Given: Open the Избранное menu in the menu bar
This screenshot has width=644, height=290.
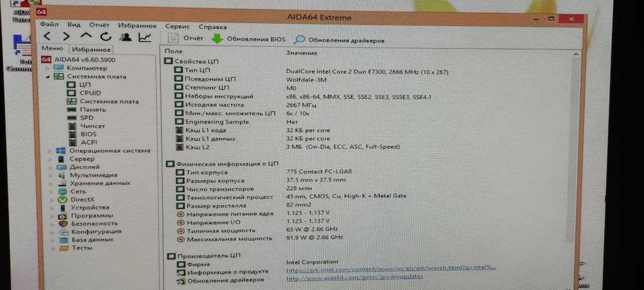Looking at the screenshot, I should (x=137, y=26).
